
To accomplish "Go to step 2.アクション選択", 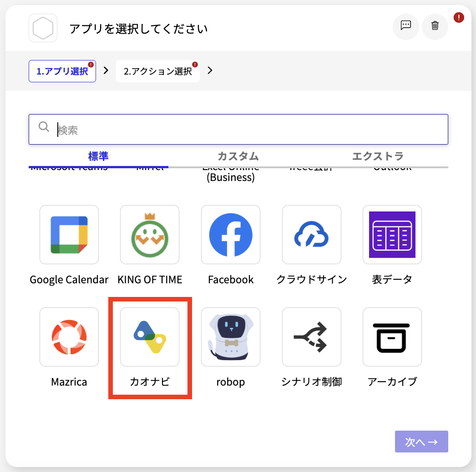I will (x=158, y=71).
